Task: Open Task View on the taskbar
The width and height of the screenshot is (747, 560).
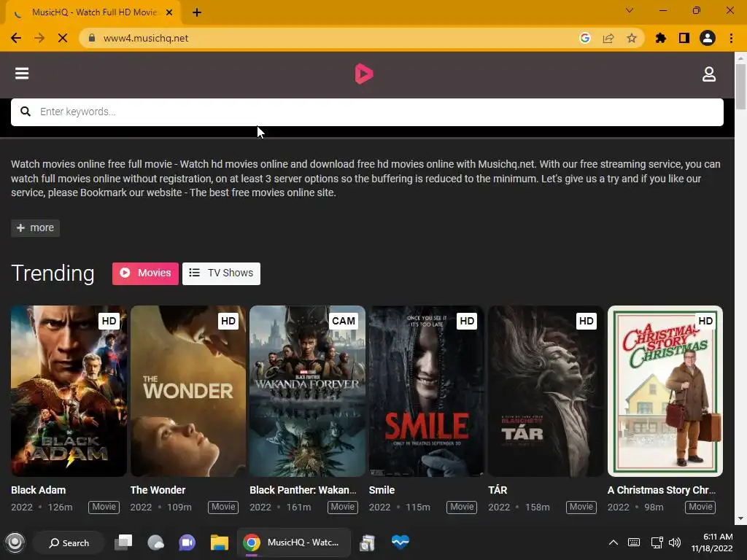Action: point(123,542)
